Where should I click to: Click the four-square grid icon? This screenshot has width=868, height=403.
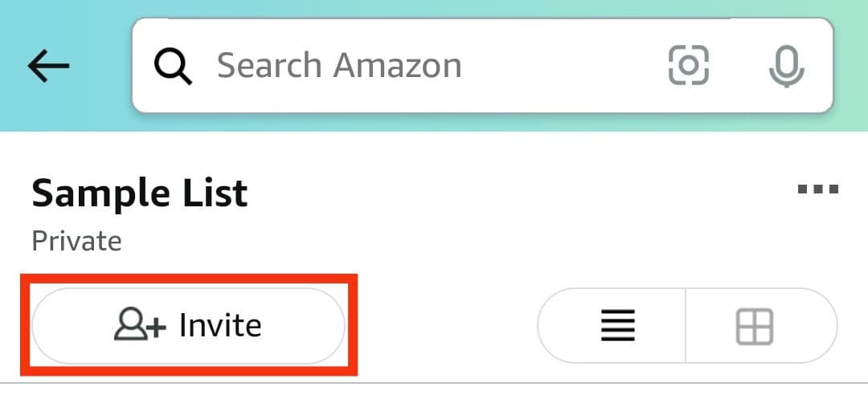pyautogui.click(x=755, y=326)
